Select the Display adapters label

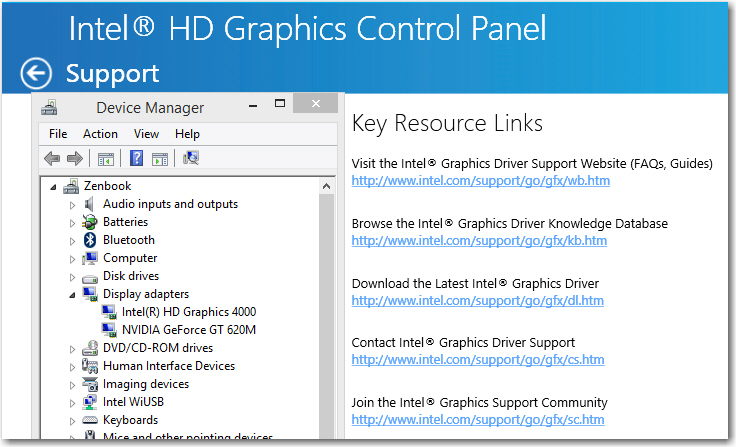(146, 294)
